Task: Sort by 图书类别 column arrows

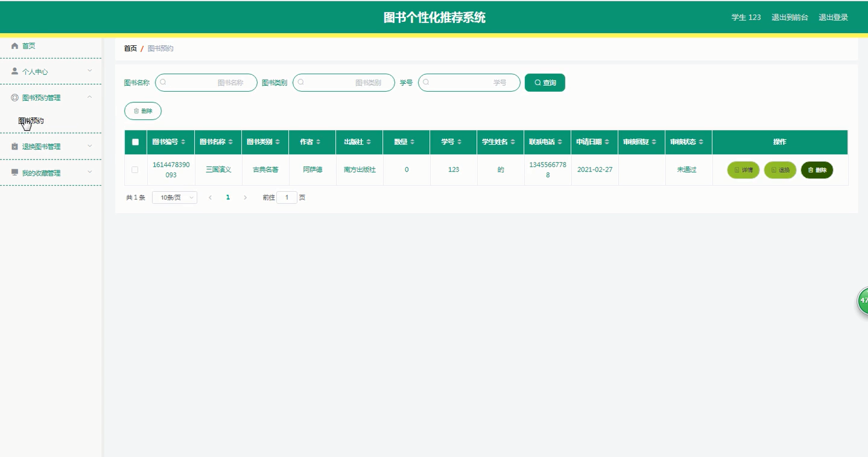Action: pos(278,142)
